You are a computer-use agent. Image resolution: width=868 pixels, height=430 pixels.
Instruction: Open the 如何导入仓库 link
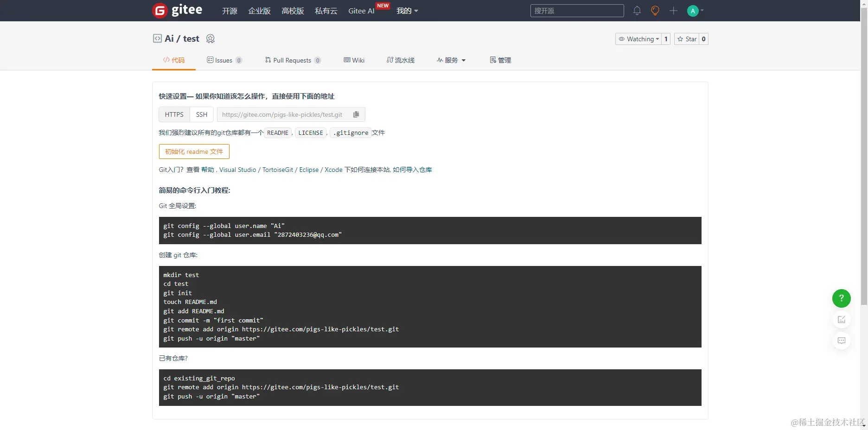(412, 170)
